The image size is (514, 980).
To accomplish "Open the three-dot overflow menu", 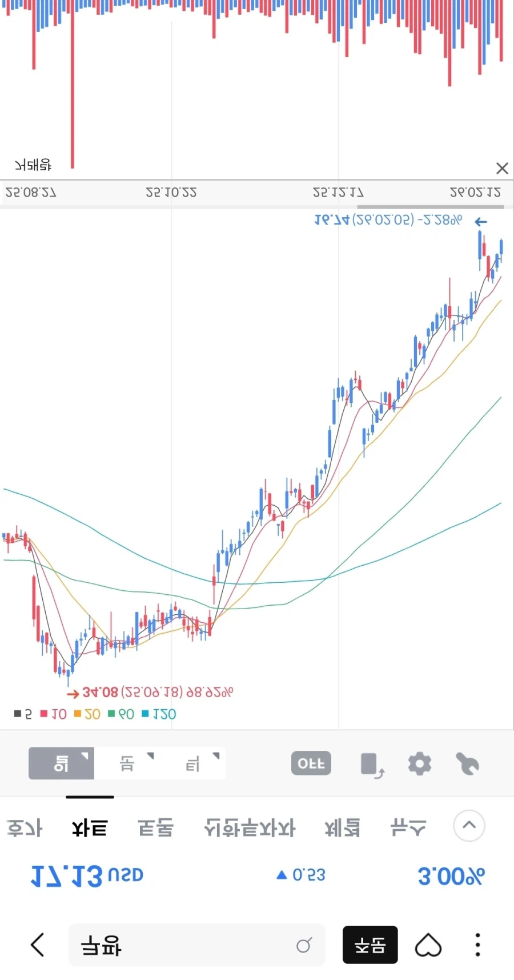I will 477,945.
